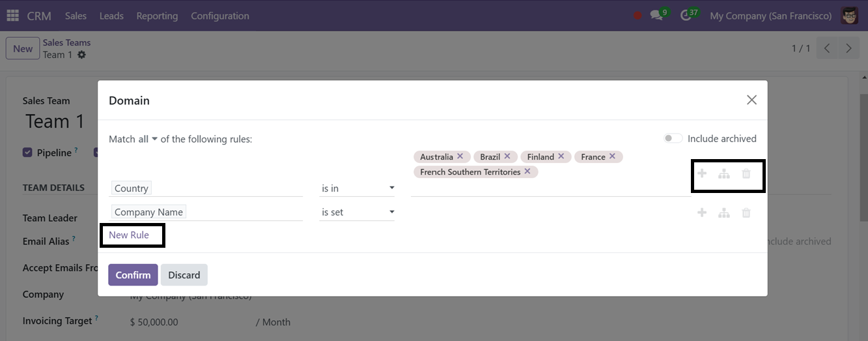Click the $ 50,000.00 invoicing target field

pyautogui.click(x=154, y=322)
